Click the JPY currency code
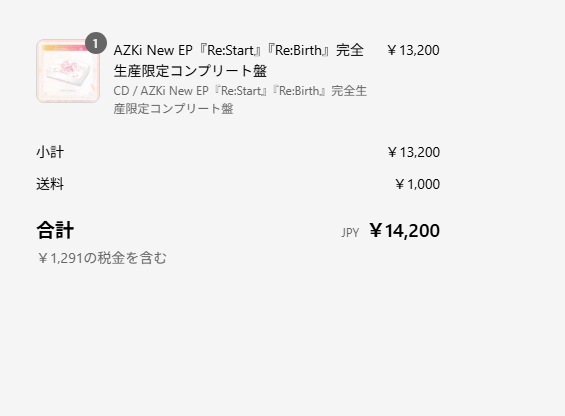565x416 pixels. pos(350,233)
